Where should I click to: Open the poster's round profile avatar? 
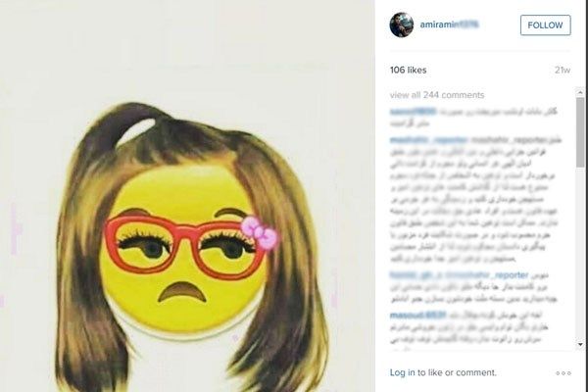click(x=401, y=24)
